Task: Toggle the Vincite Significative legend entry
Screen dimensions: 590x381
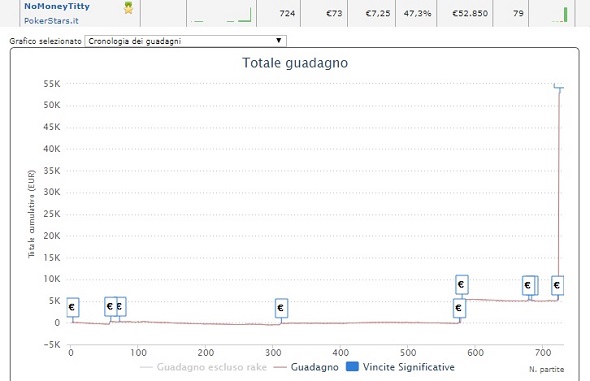Action: click(400, 367)
